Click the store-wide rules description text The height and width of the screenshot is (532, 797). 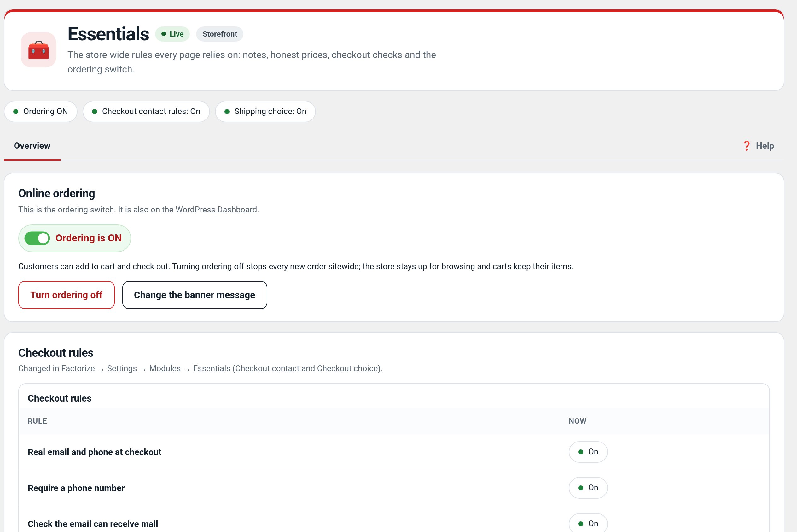[x=252, y=62]
